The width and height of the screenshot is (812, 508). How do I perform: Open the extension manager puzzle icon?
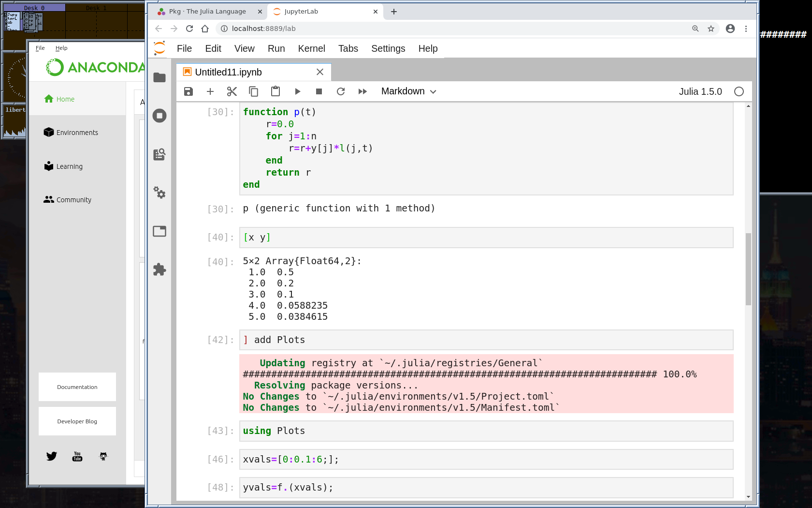159,269
